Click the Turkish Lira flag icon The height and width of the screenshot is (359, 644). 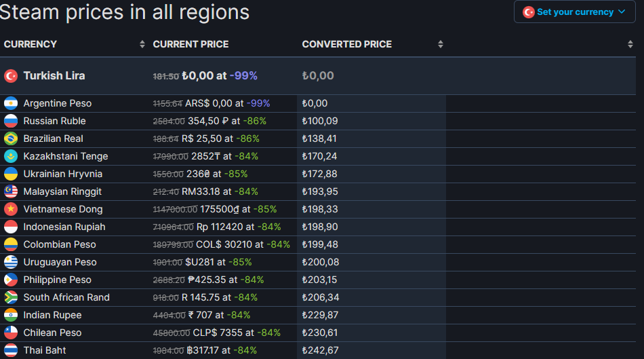pyautogui.click(x=11, y=75)
